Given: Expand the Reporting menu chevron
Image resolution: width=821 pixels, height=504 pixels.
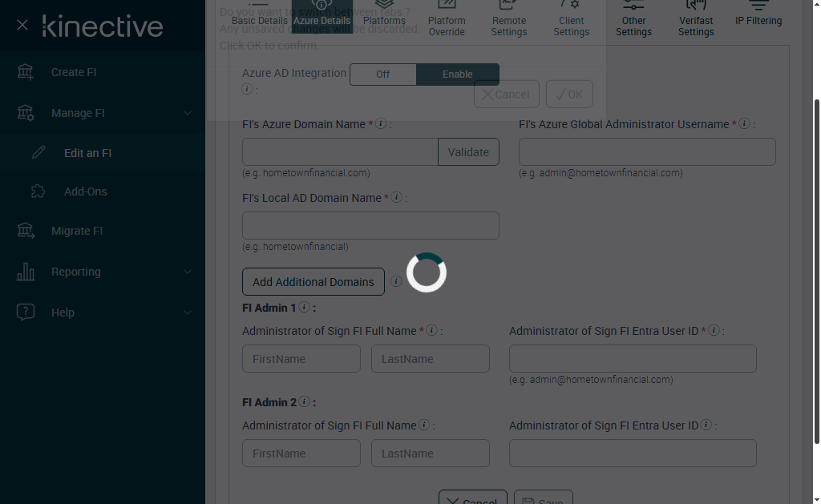Looking at the screenshot, I should [x=188, y=272].
